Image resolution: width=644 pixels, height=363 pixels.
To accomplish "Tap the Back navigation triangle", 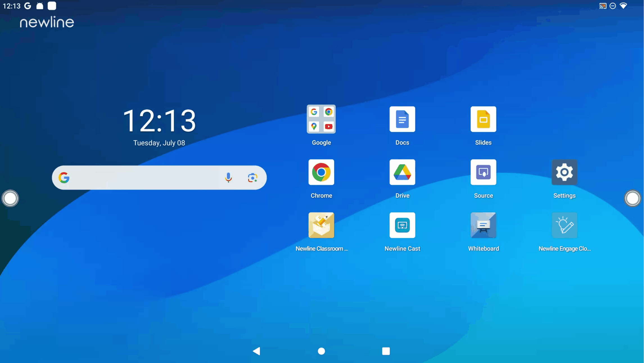I will [x=256, y=351].
